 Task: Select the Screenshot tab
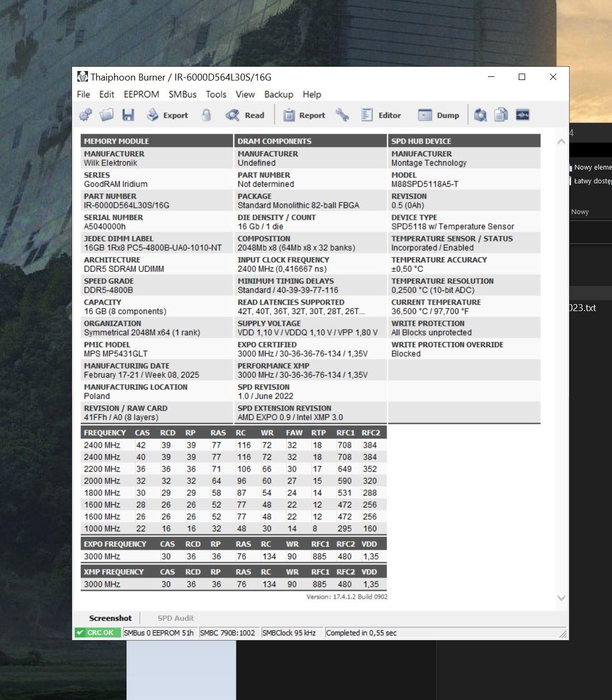(110, 618)
